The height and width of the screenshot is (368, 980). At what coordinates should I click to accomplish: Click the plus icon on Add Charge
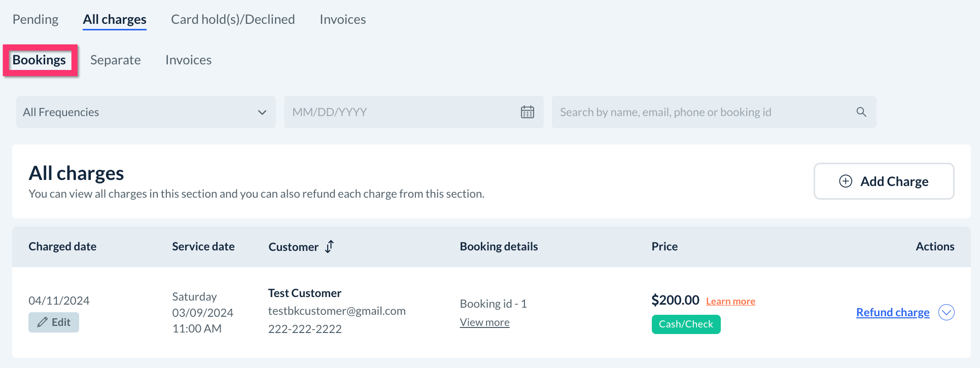coord(846,181)
